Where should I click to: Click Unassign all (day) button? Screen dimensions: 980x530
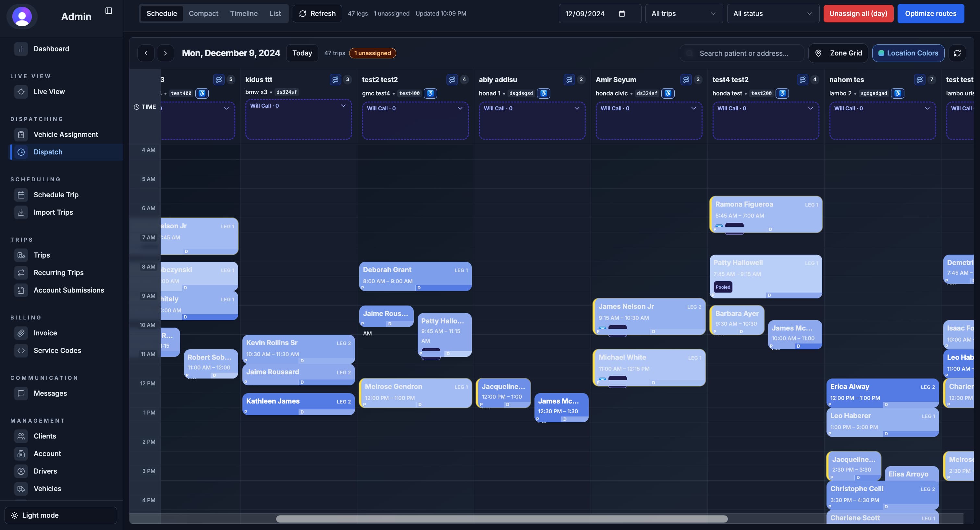coord(858,14)
